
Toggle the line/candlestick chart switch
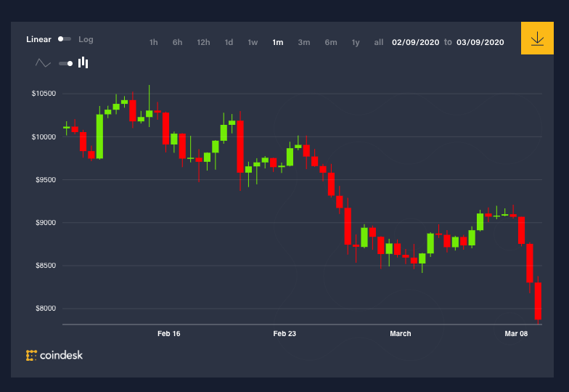[65, 64]
